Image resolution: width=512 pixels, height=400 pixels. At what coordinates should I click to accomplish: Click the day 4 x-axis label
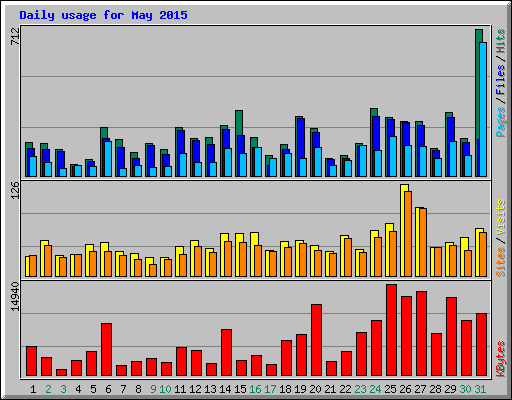[78, 389]
